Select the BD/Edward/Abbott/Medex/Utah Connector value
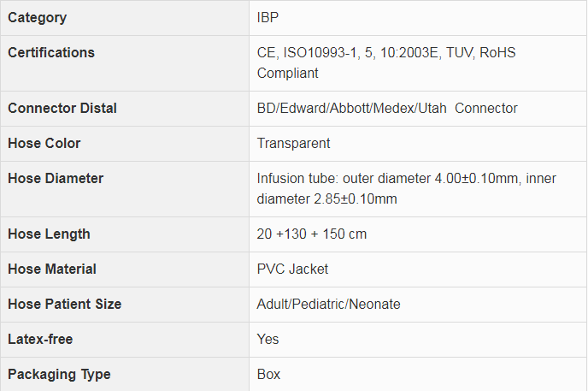This screenshot has height=391, width=588. coord(387,108)
